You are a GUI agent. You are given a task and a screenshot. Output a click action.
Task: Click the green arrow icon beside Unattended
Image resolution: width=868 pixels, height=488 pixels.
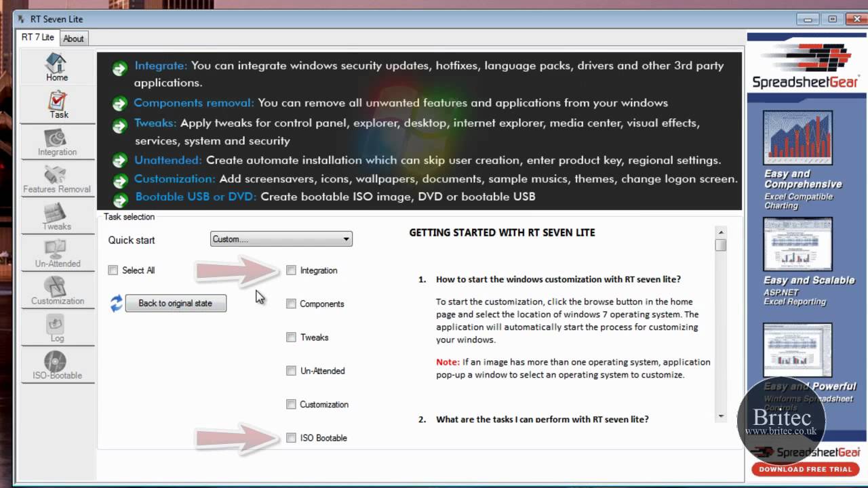pos(119,161)
